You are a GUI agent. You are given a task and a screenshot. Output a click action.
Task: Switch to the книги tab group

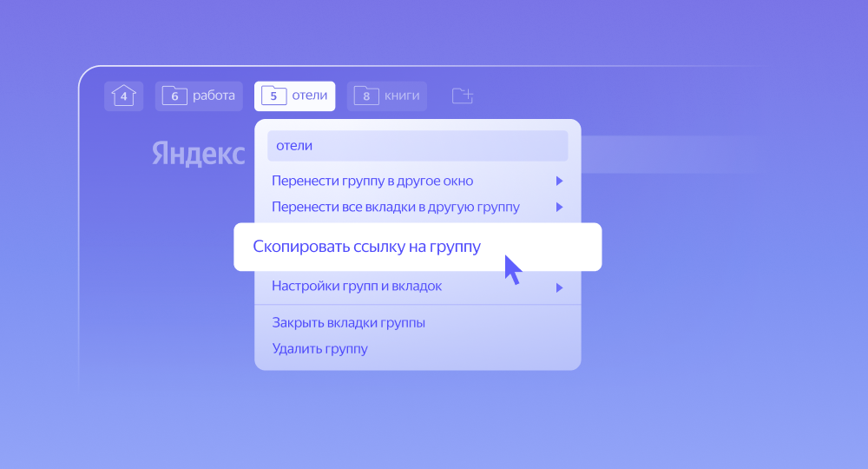coord(387,96)
